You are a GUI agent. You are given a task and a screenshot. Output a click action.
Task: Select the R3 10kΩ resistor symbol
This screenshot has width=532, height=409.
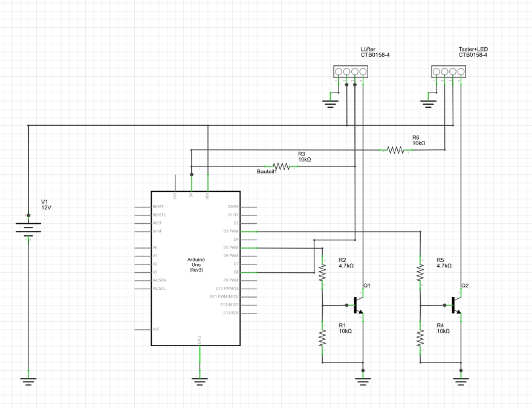(282, 166)
